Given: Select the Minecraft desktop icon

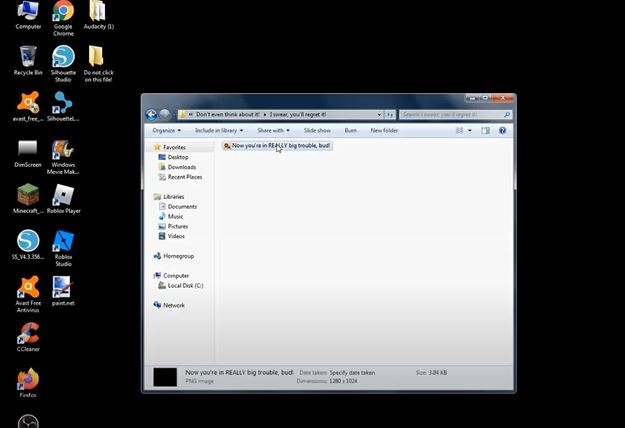Looking at the screenshot, I should point(28,199).
